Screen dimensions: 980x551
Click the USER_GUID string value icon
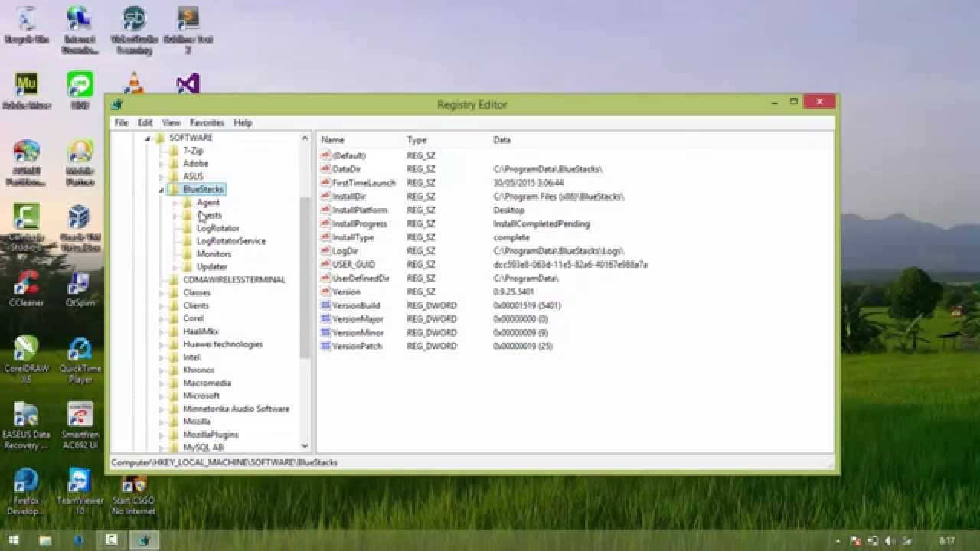[325, 265]
